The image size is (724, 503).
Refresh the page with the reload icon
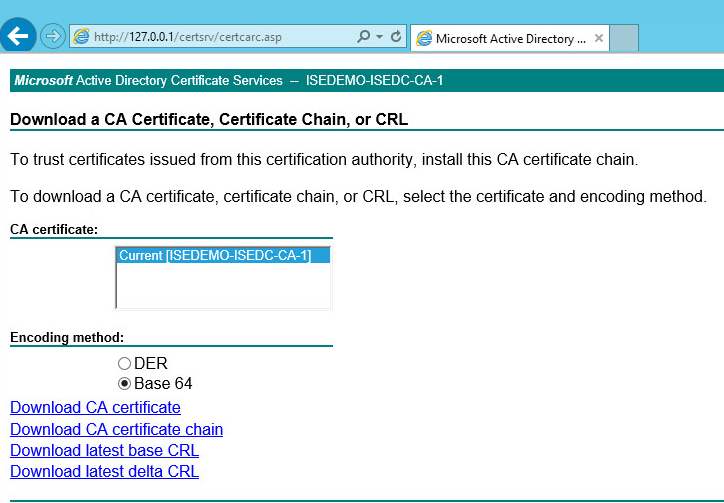(x=396, y=36)
